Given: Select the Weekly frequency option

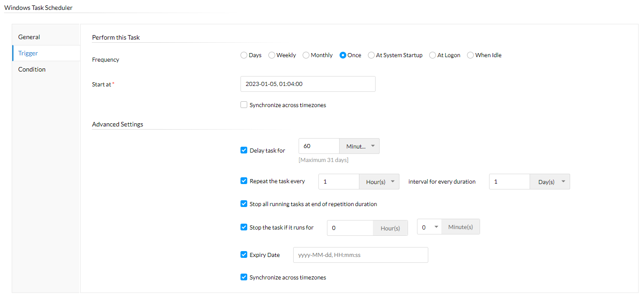Looking at the screenshot, I should click(x=272, y=55).
